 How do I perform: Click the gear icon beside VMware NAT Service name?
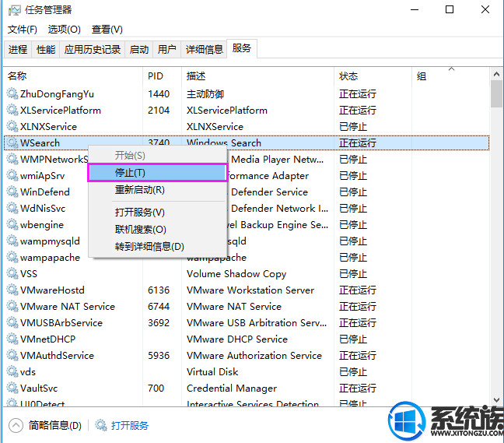[x=12, y=306]
